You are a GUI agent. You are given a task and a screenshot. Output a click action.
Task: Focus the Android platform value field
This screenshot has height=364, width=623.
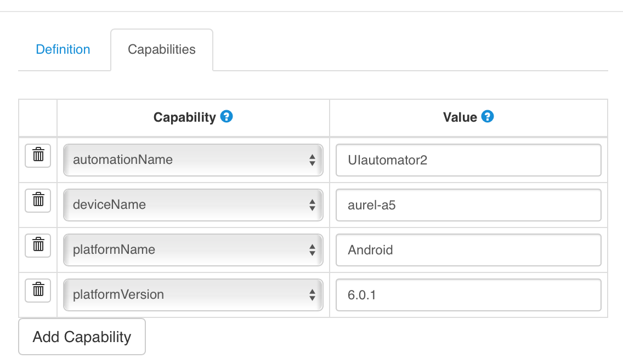[468, 249]
